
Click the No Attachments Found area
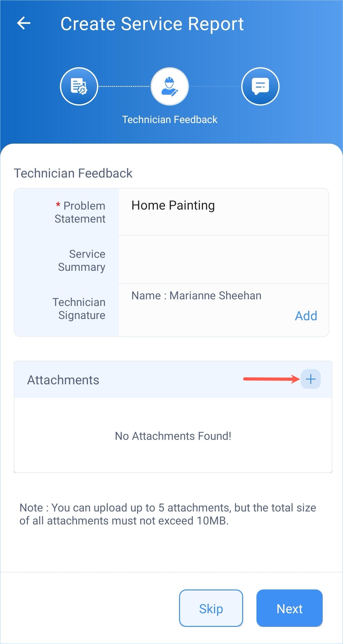click(173, 436)
